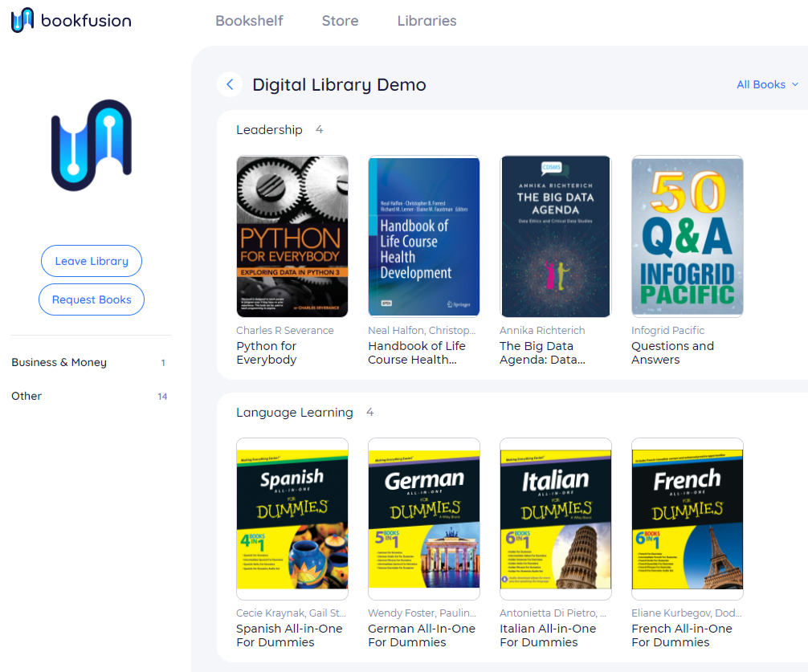Screen dimensions: 808x672
Task: Click the 'French All-in-One For Dummies' title
Action: pyautogui.click(x=682, y=635)
